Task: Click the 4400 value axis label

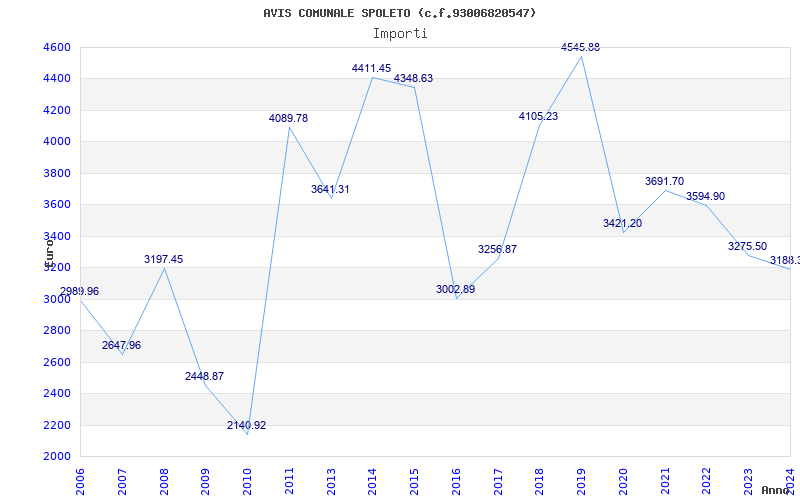Action: pos(58,79)
